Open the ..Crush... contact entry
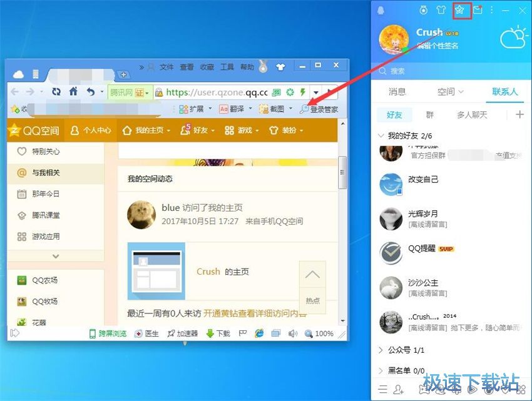Viewport: 532px width, 401px height. (451, 322)
